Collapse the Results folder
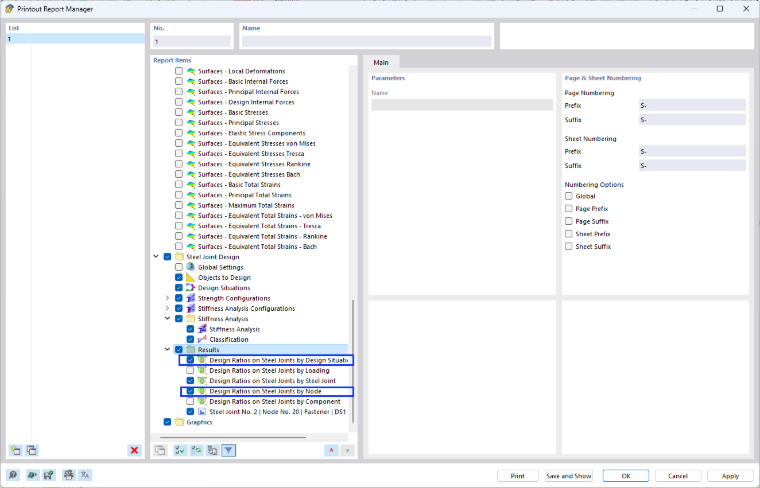 point(167,349)
